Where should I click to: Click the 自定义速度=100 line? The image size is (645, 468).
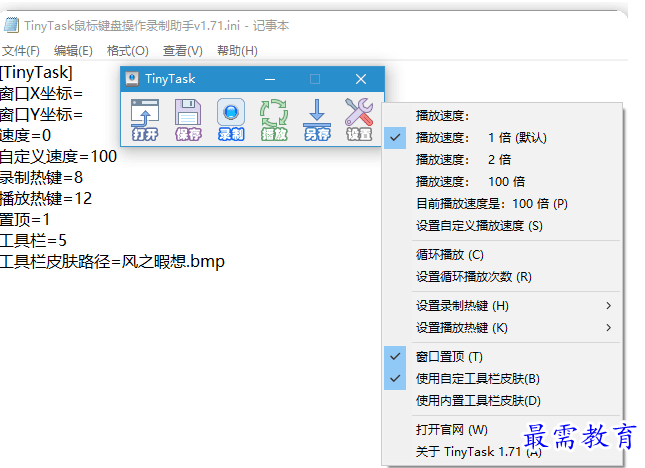point(58,156)
